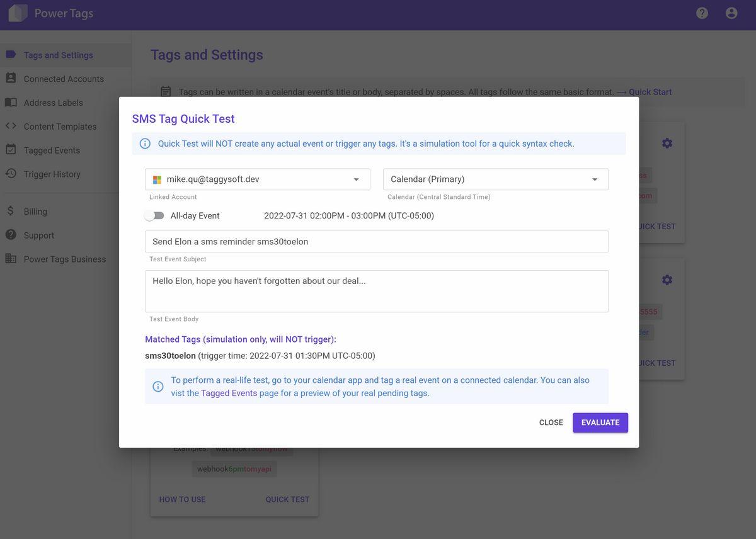Open Tags and Settings menu item
This screenshot has width=756, height=539.
point(66,55)
